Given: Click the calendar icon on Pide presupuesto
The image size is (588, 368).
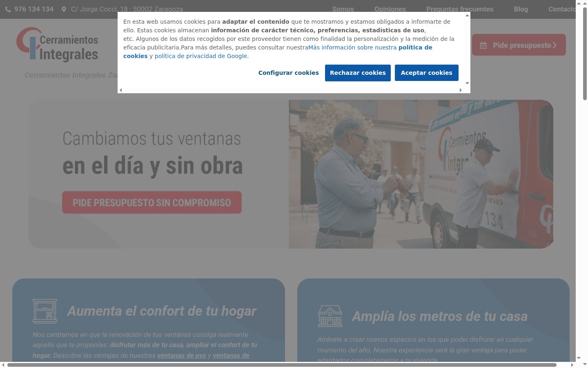Looking at the screenshot, I should click(x=483, y=45).
